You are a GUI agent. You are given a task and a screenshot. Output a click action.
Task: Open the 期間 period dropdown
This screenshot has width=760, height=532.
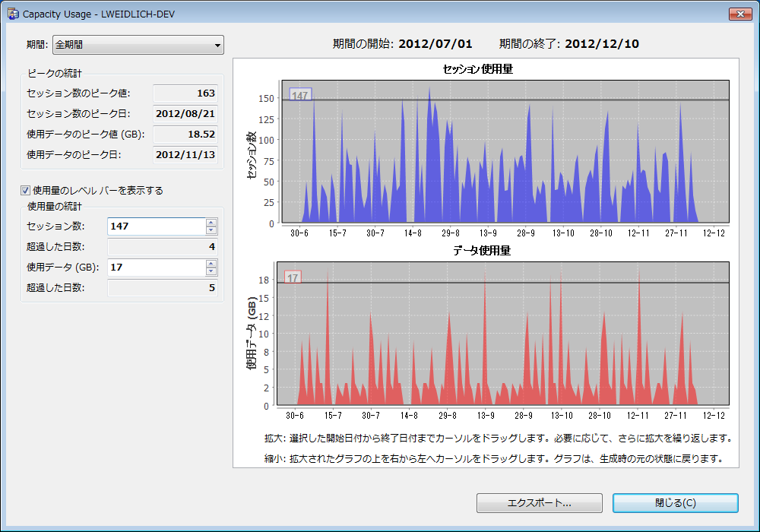click(138, 45)
